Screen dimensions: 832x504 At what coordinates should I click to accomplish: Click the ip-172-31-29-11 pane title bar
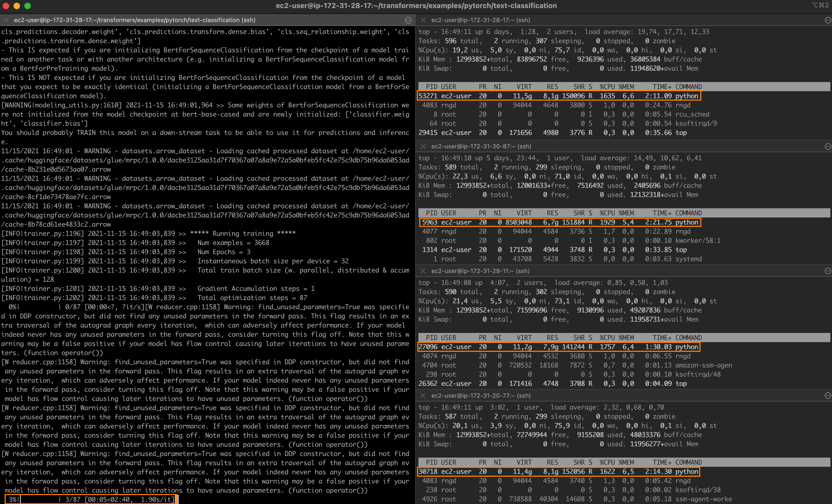click(481, 271)
